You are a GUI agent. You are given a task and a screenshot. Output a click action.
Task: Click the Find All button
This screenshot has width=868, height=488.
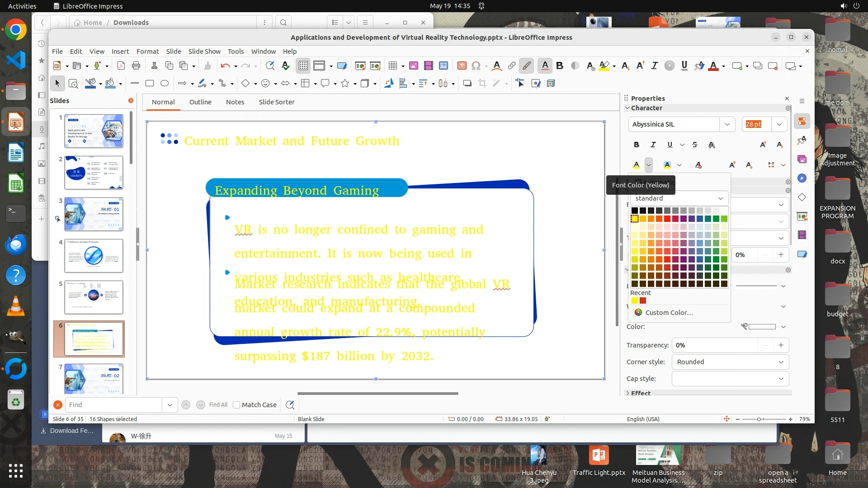218,405
